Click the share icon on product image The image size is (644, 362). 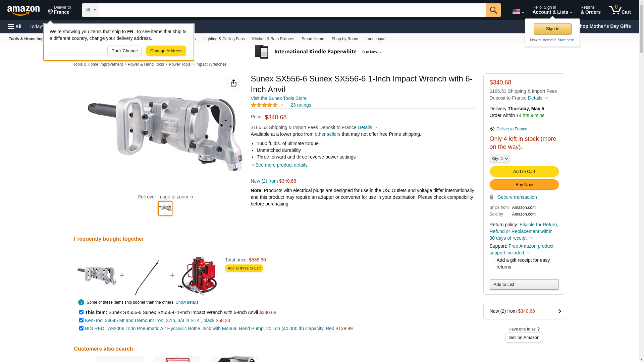[x=234, y=83]
